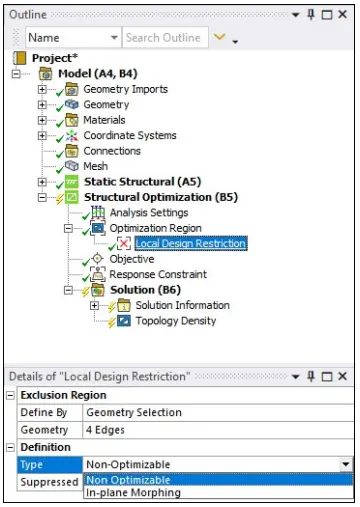360x507 pixels.
Task: Click into the Search Outline field
Action: [x=165, y=38]
